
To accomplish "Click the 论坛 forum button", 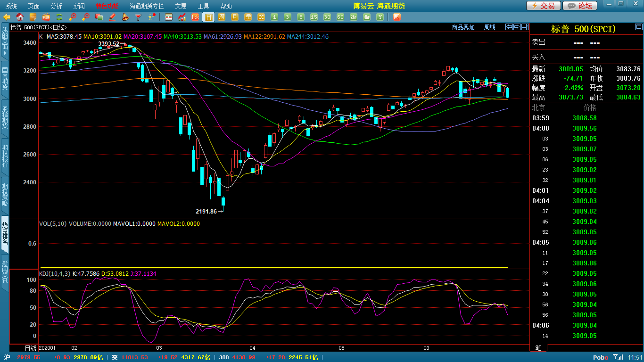I will pyautogui.click(x=580, y=6).
